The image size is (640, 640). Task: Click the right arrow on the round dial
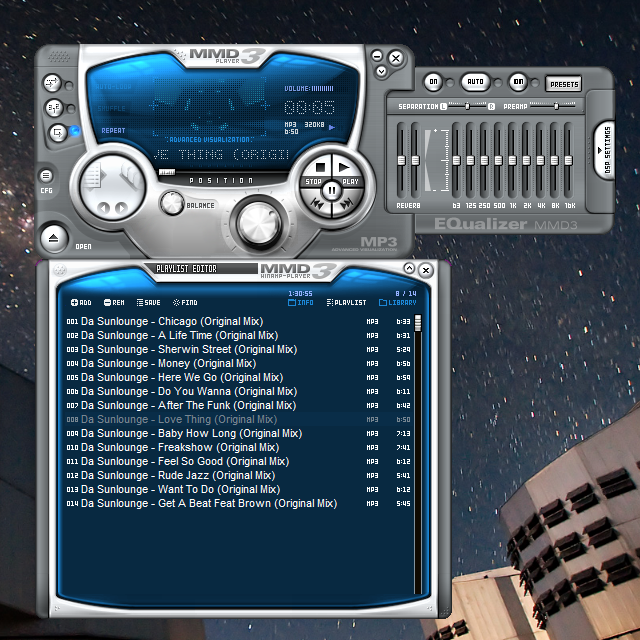click(121, 208)
